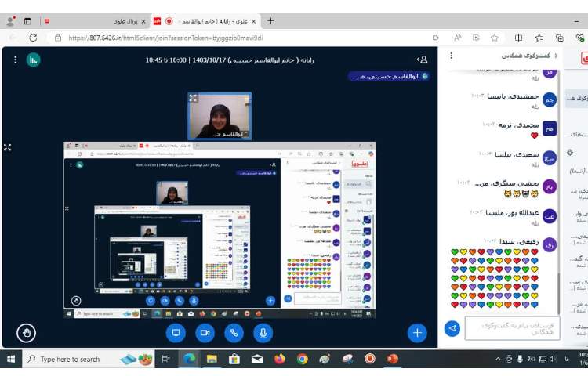Screen dimensions: 588x376
Task: Click the raise hand button
Action: (x=26, y=332)
